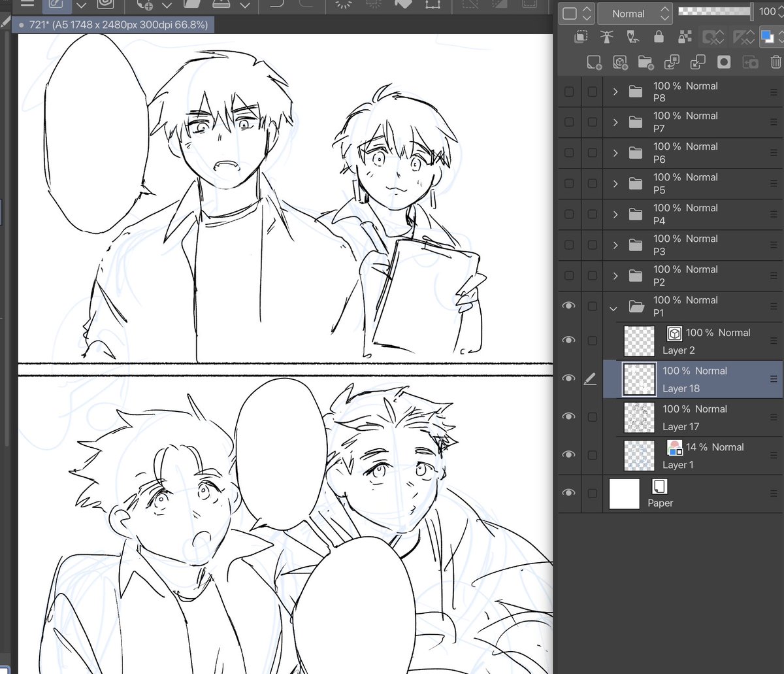Viewport: 784px width, 674px height.
Task: Change layer color blue swatch
Action: pyautogui.click(x=767, y=37)
